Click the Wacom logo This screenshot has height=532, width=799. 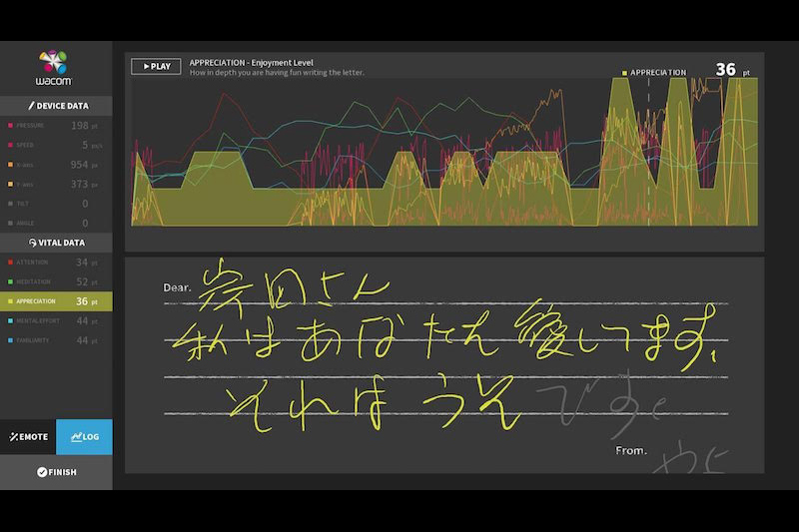point(54,68)
